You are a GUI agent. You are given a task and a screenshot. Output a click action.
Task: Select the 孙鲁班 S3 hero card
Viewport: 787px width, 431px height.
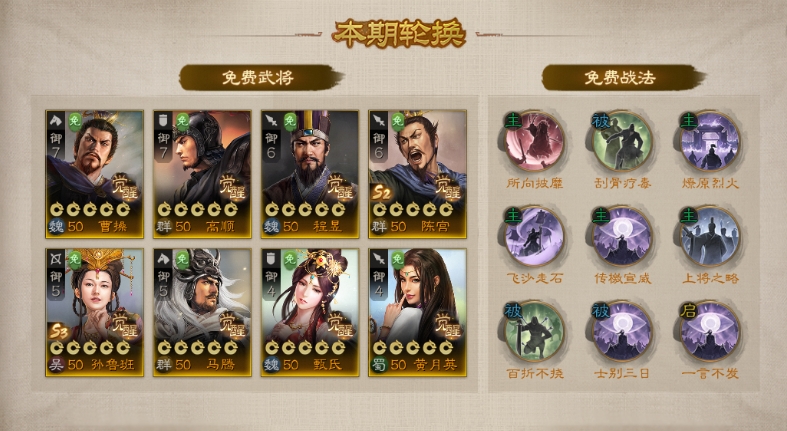(94, 312)
